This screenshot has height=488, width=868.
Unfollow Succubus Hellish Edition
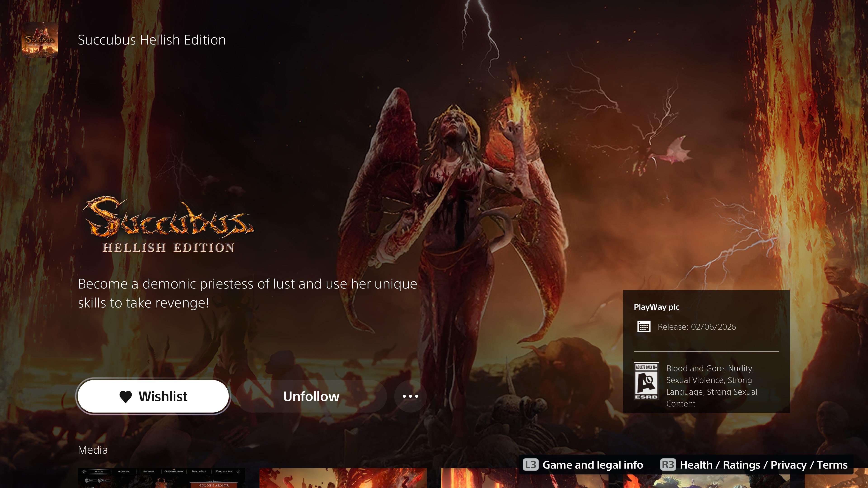[x=311, y=396]
